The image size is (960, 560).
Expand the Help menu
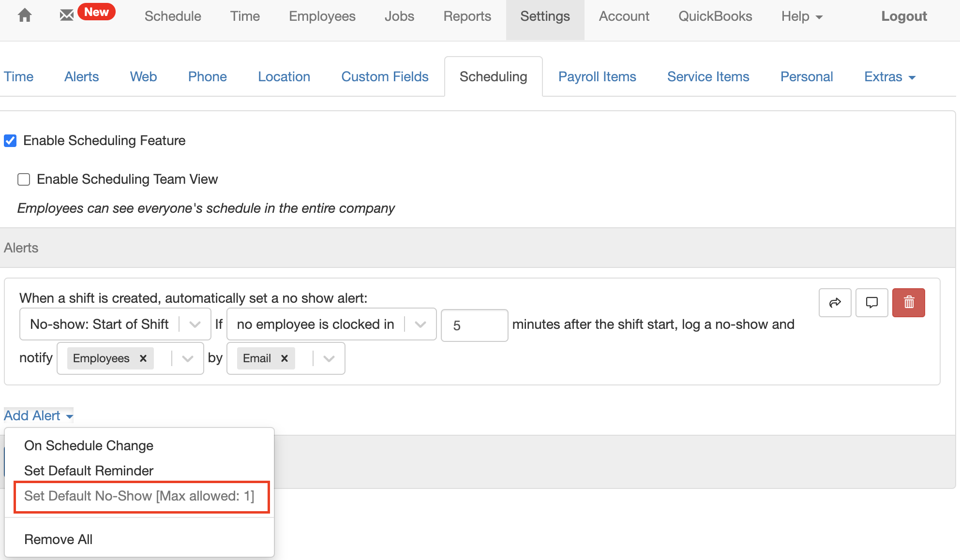(x=802, y=16)
